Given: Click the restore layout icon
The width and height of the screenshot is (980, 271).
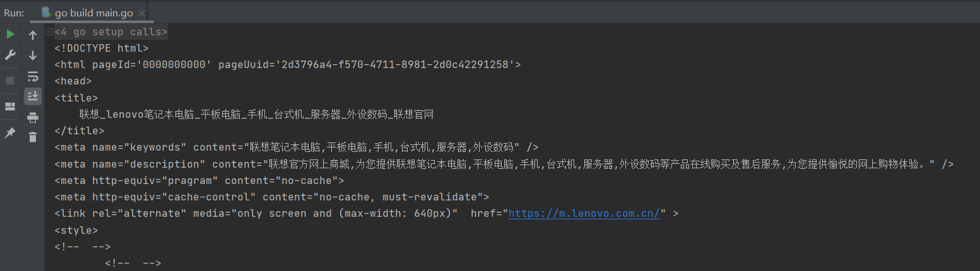Looking at the screenshot, I should click(10, 107).
